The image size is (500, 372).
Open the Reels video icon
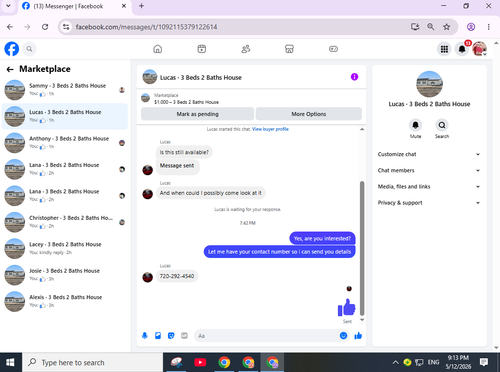coord(202,49)
